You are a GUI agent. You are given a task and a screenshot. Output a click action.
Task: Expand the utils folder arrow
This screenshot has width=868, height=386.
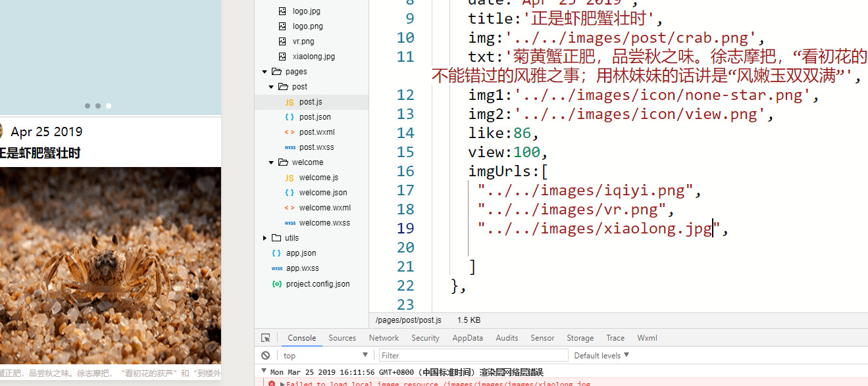[x=265, y=238]
